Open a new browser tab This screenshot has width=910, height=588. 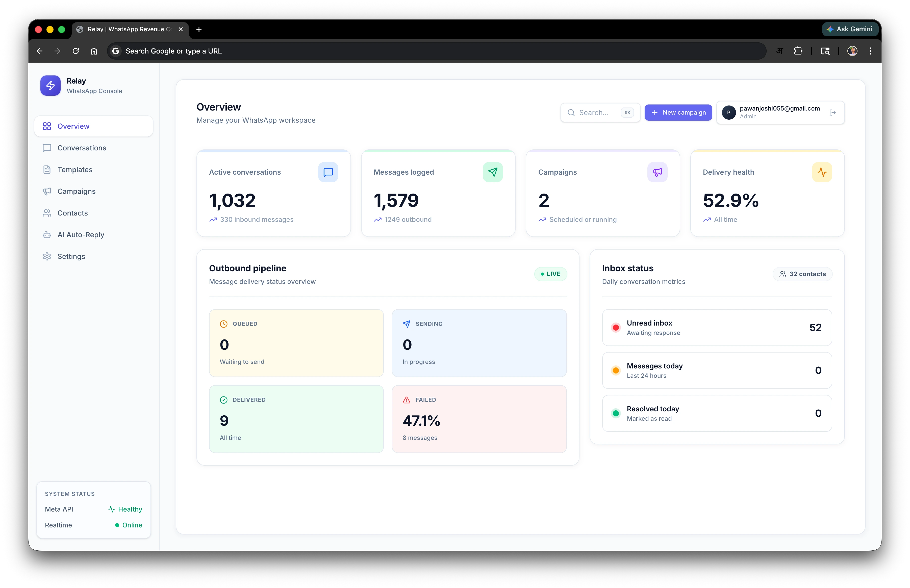(x=199, y=29)
